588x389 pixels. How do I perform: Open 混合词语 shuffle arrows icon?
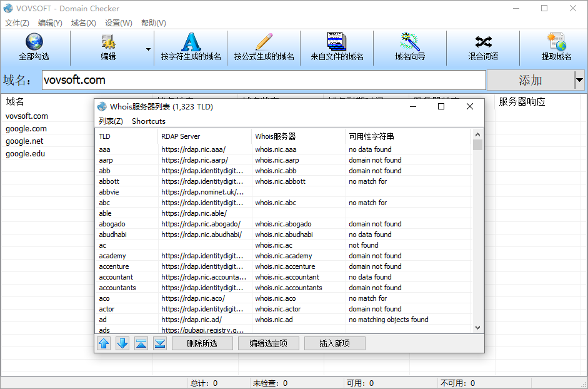click(x=483, y=42)
